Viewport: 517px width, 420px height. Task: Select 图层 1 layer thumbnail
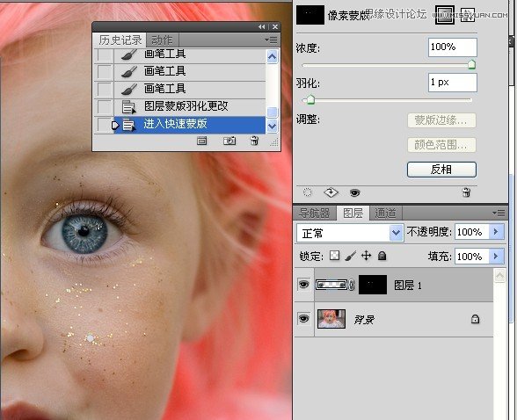331,285
